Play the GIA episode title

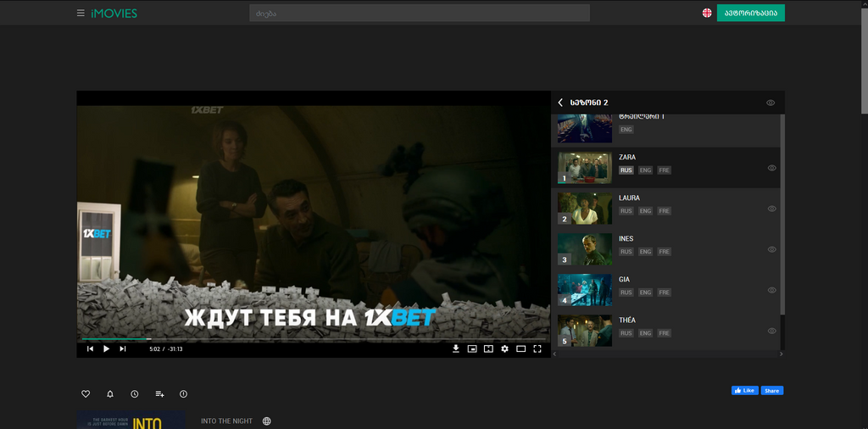pyautogui.click(x=625, y=280)
